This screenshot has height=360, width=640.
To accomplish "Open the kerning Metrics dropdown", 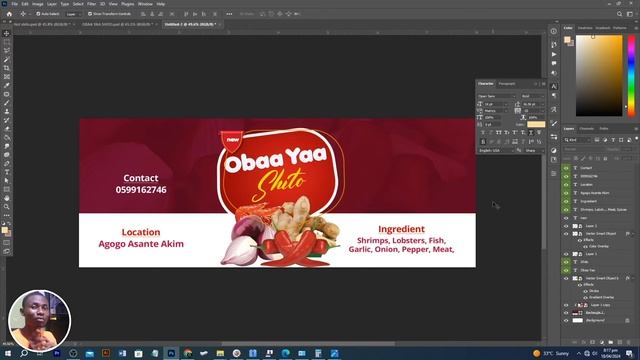I will 496,111.
